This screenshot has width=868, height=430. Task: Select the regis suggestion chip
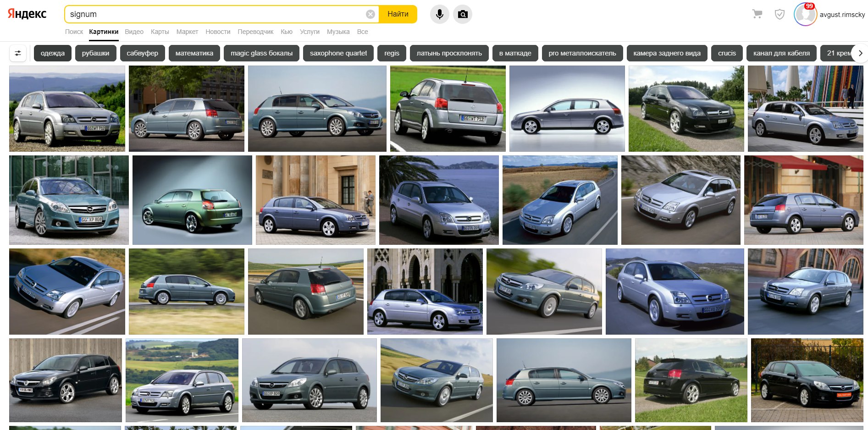pos(392,53)
